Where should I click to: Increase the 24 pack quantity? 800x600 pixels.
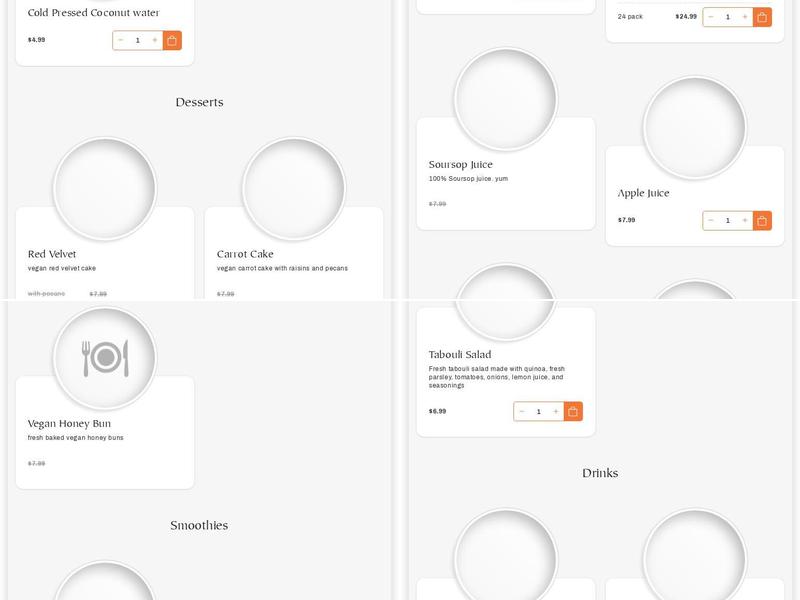pos(745,17)
